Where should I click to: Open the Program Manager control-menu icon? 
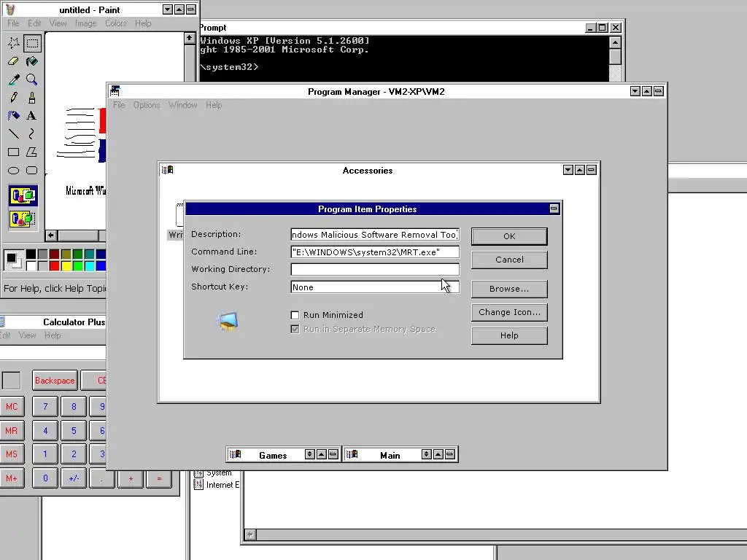tap(115, 91)
